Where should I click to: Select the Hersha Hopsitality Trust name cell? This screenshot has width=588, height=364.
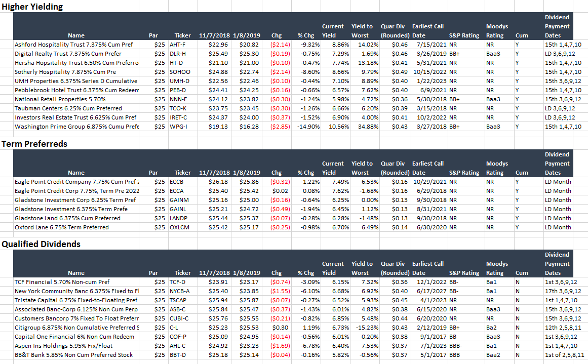pos(76,63)
